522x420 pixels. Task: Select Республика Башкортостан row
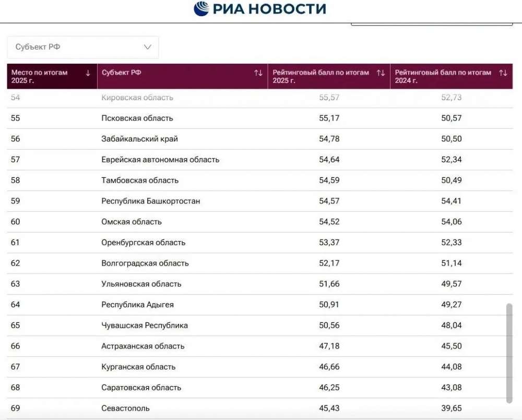pos(259,201)
